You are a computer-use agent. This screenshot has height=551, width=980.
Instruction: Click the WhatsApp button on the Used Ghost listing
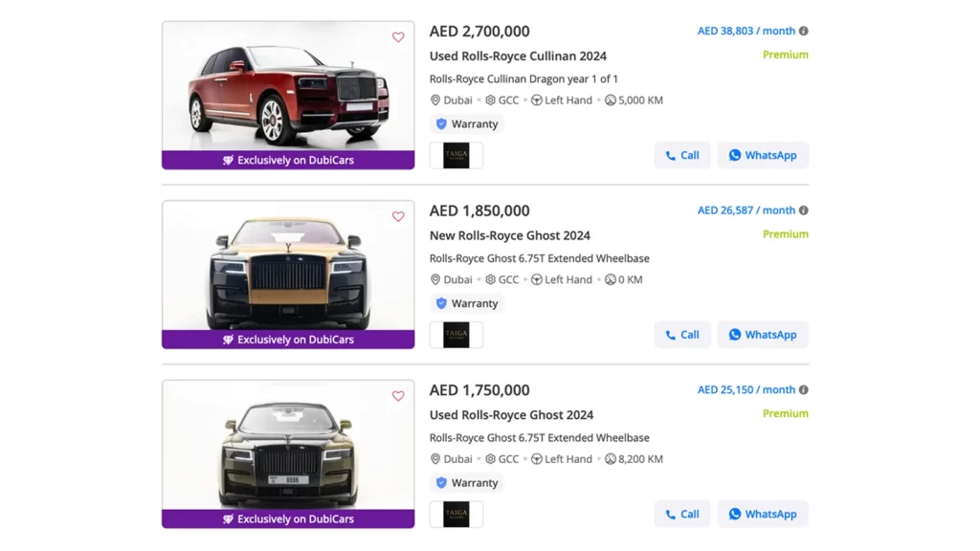click(763, 514)
